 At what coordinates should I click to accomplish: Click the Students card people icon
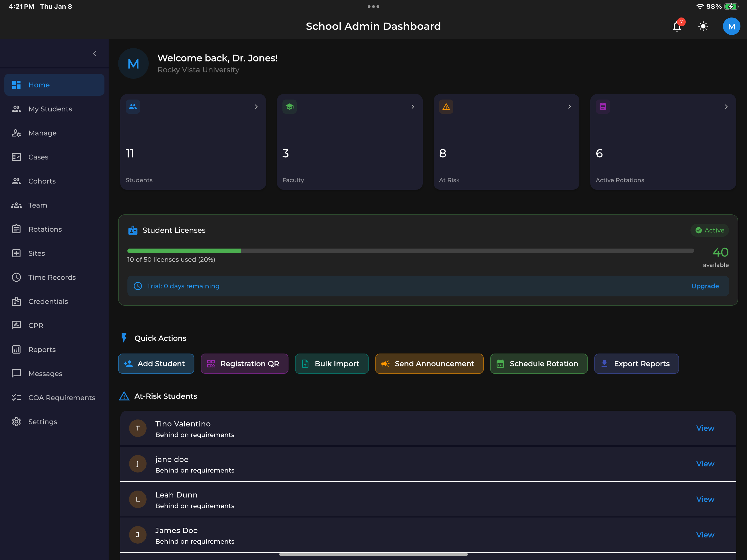coord(133,107)
